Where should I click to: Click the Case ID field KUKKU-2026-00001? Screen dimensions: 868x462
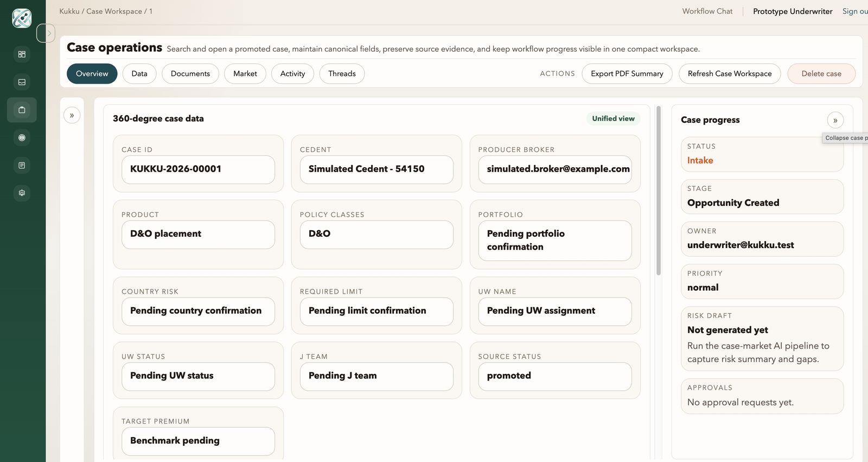click(x=198, y=169)
